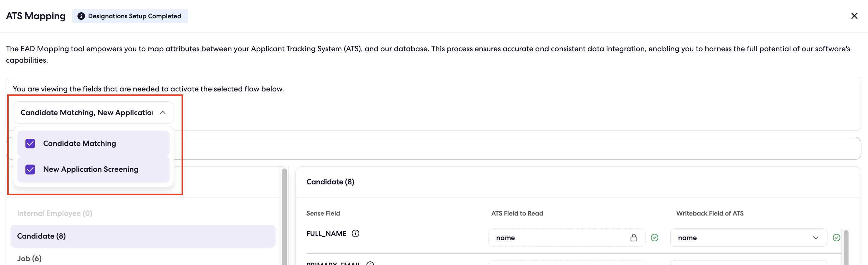Click the info icon beside Designations Setup Completed
868x265 pixels.
tap(81, 16)
